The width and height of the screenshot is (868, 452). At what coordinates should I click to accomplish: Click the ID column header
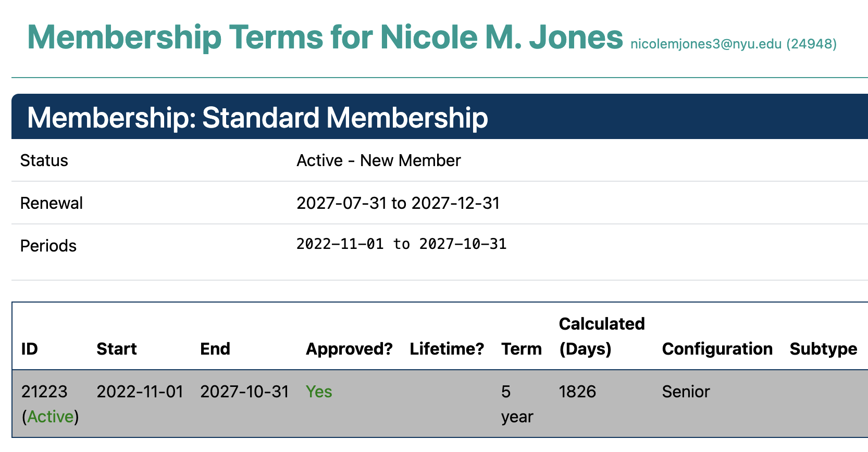tap(30, 349)
